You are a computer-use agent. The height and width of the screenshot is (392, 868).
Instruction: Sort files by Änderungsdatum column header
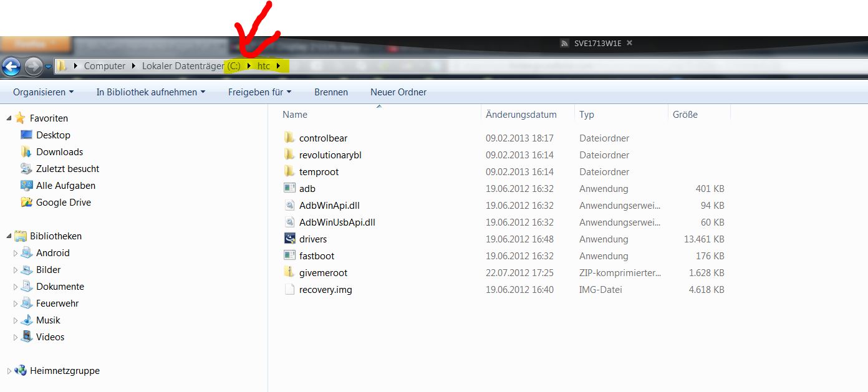[521, 115]
